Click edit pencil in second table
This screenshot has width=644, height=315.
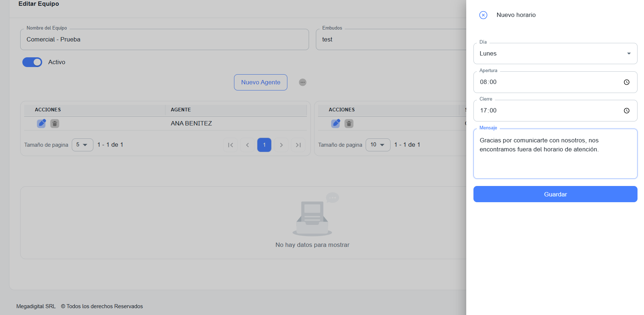pos(336,124)
